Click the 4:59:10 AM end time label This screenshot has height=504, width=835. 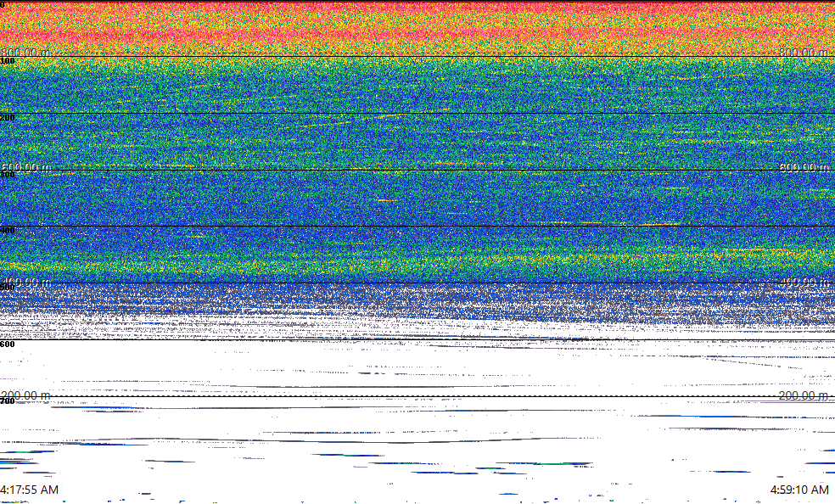[799, 490]
